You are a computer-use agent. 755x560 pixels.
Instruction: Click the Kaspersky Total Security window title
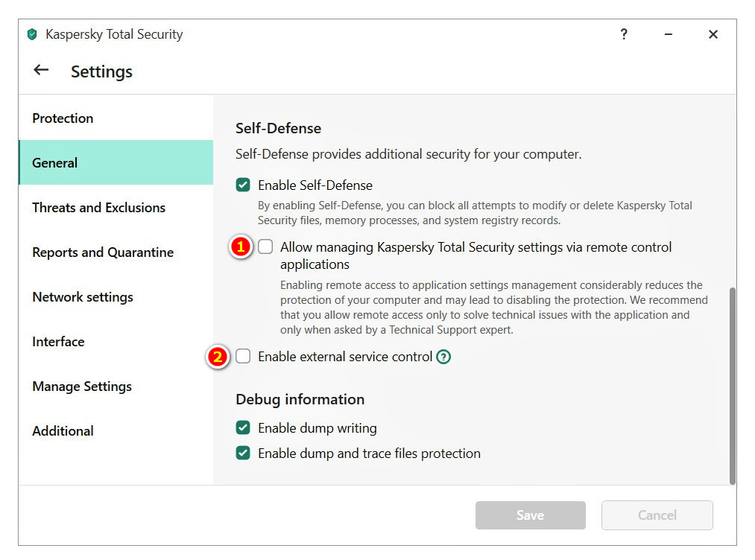pos(114,34)
